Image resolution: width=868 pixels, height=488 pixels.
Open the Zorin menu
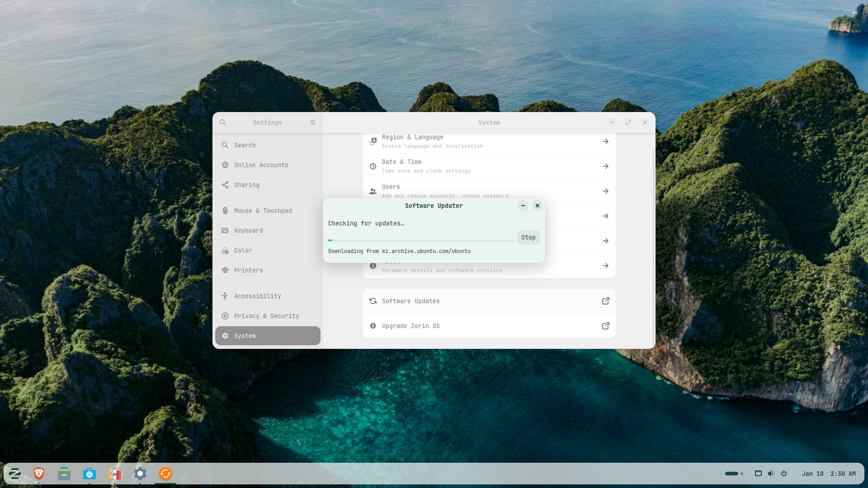click(15, 474)
